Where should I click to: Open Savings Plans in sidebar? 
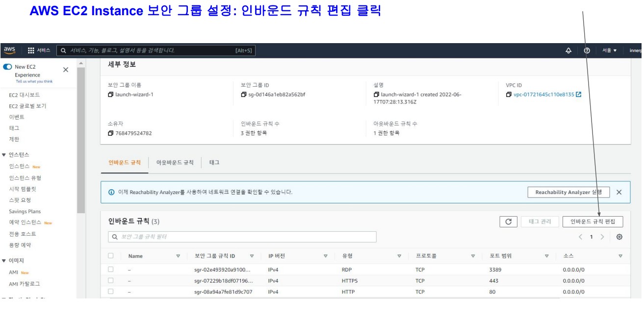pyautogui.click(x=25, y=212)
